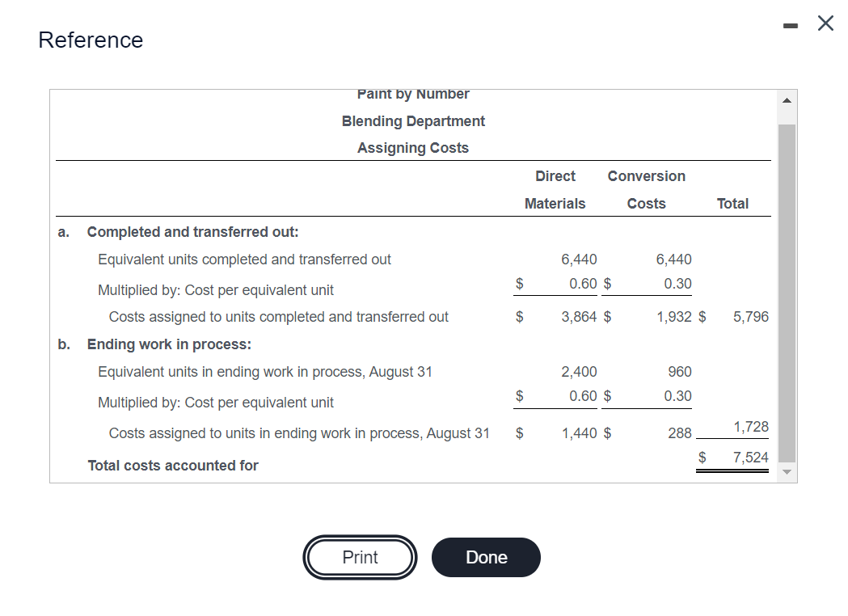The image size is (848, 616).
Task: Click the 7,524 total costs value
Action: click(x=750, y=458)
